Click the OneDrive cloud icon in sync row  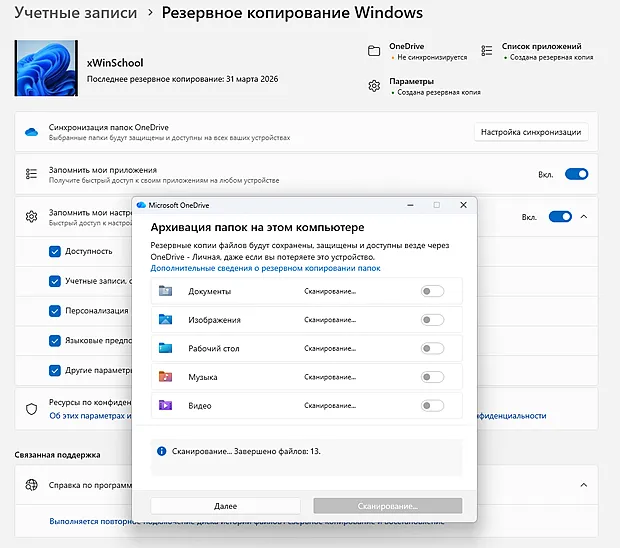[x=32, y=132]
